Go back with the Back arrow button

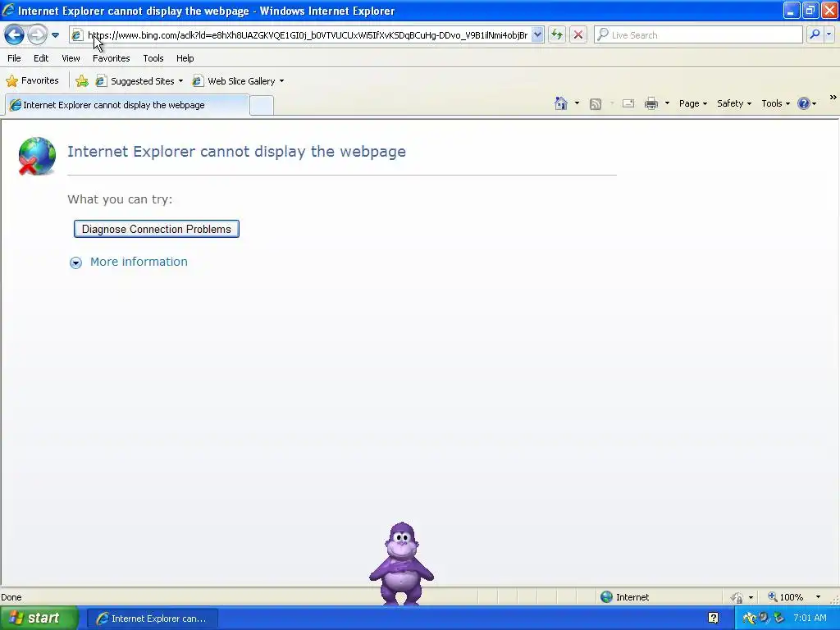coord(14,35)
